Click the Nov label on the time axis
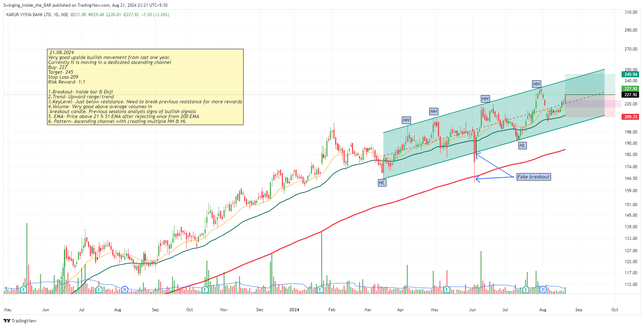 [224, 310]
